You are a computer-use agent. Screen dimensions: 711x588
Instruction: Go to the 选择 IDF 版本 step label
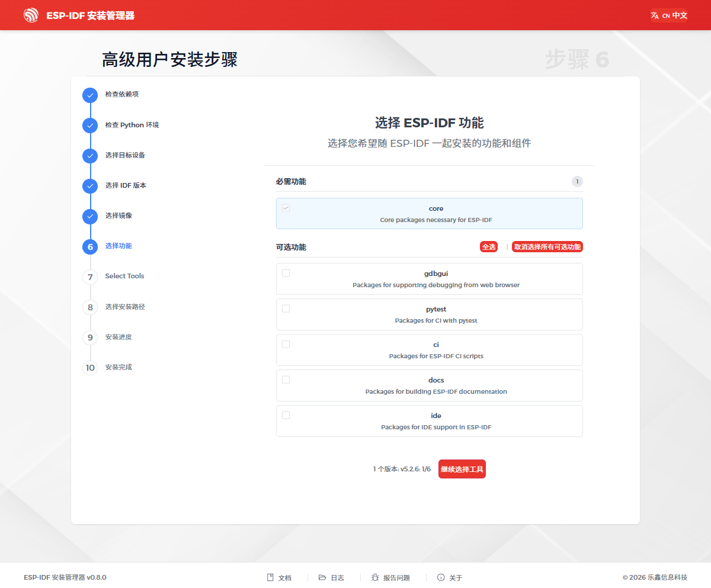point(126,185)
